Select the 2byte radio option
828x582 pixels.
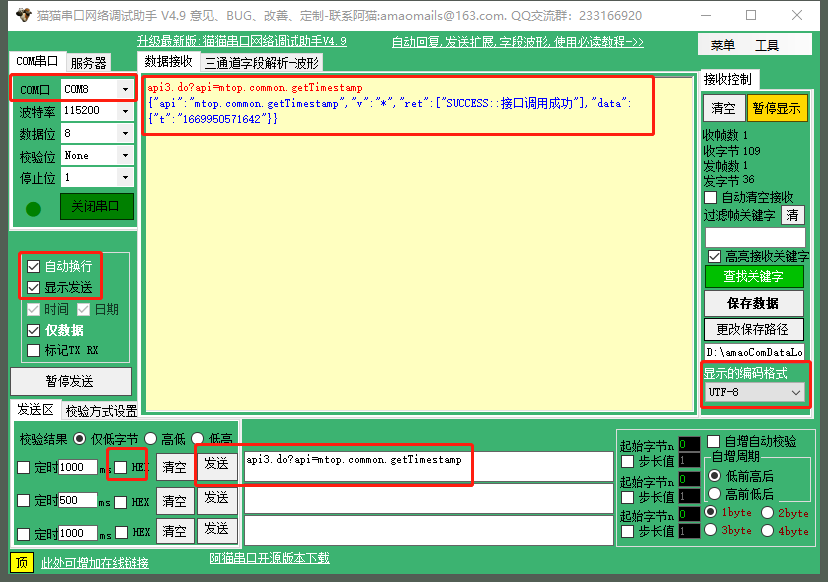pyautogui.click(x=767, y=513)
